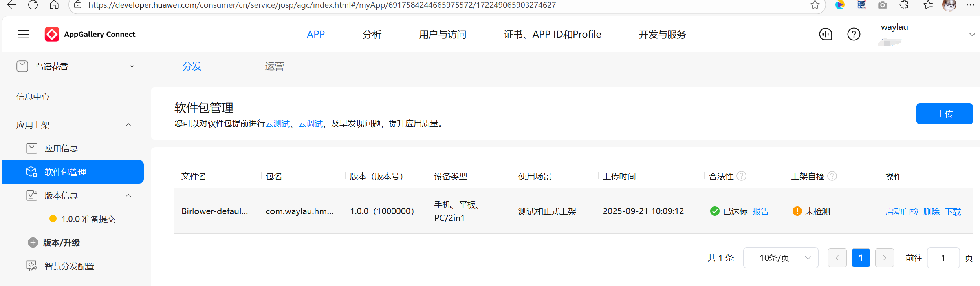This screenshot has width=980, height=286.
Task: Open the browser extensions puzzle icon
Action: (904, 5)
